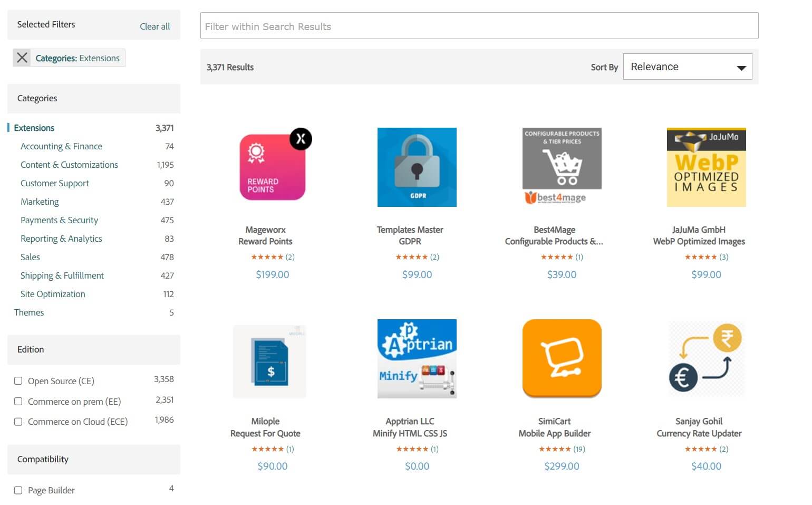Viewport: 812px width, 505px height.
Task: Open the Apptrian Minify HTML CSS JS icon
Action: click(417, 359)
